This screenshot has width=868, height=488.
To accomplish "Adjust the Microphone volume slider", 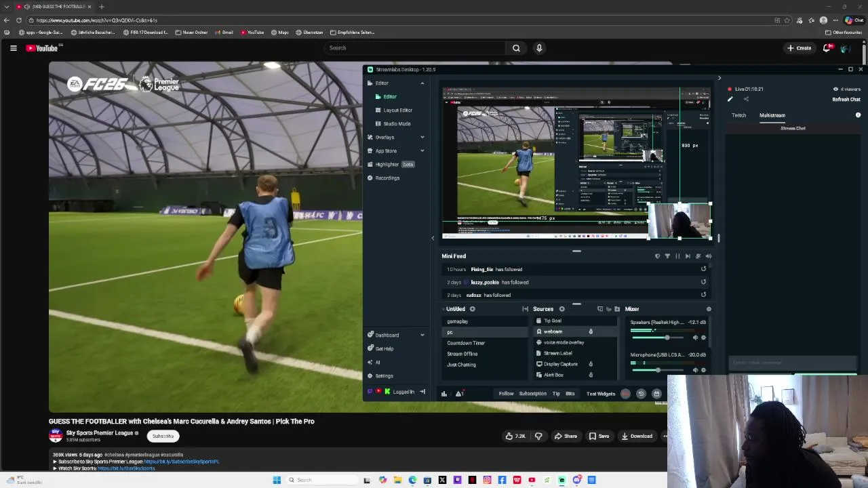I will (x=659, y=370).
